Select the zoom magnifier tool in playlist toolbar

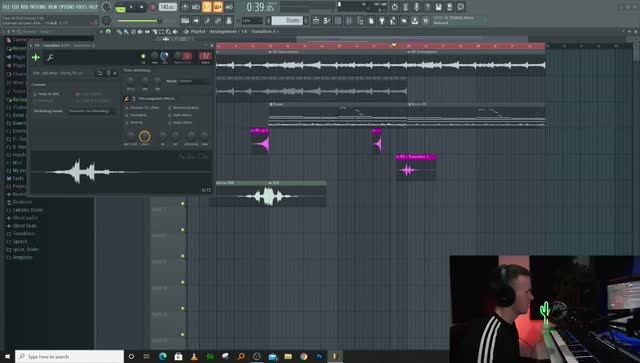(x=168, y=31)
